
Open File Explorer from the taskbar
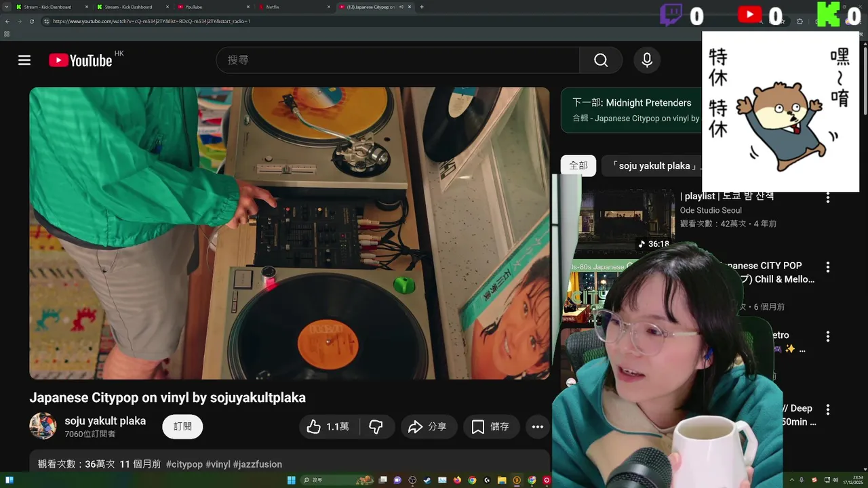click(502, 480)
